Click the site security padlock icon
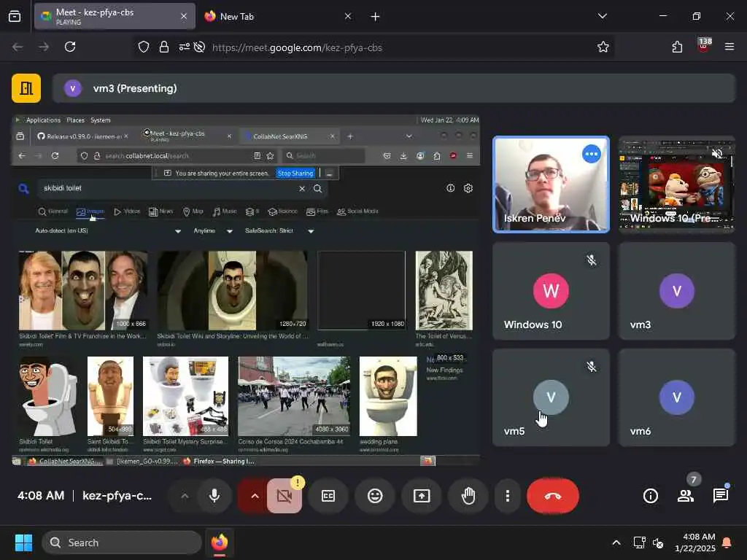The width and height of the screenshot is (747, 560). (x=164, y=47)
